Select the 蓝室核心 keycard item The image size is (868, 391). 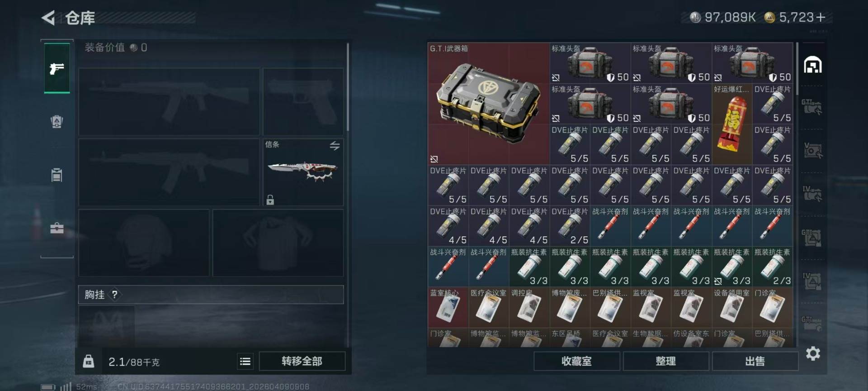tap(448, 307)
